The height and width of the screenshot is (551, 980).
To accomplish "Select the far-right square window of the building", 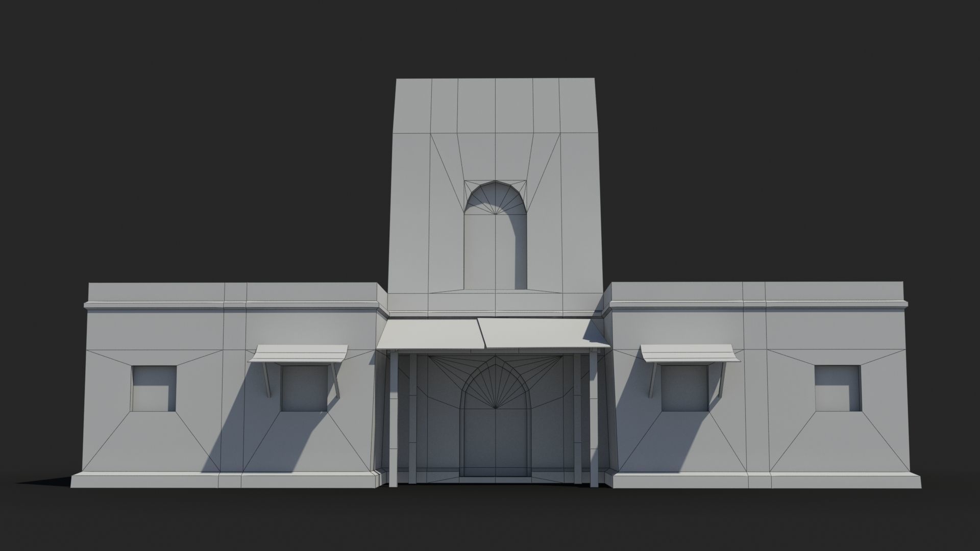I will tap(838, 388).
